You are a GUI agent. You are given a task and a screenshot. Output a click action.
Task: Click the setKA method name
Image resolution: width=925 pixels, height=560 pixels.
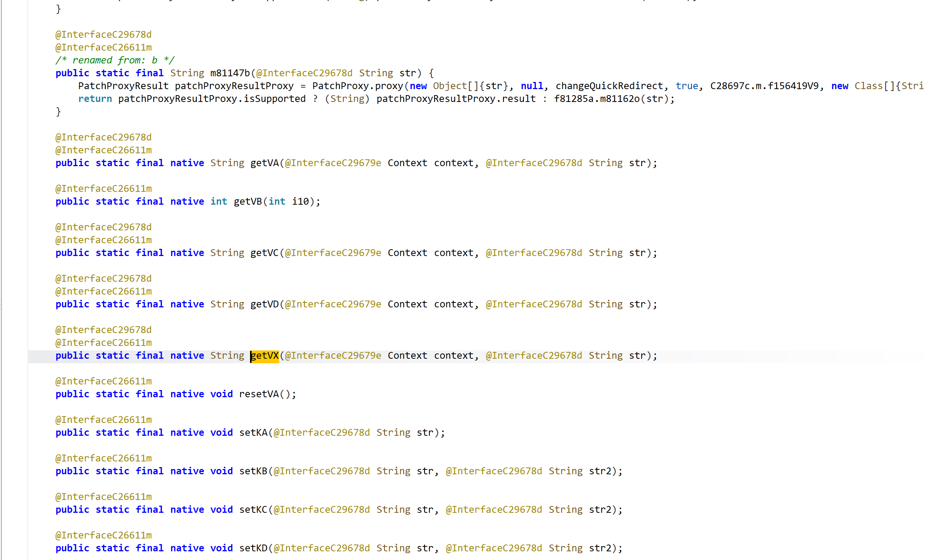[253, 433]
